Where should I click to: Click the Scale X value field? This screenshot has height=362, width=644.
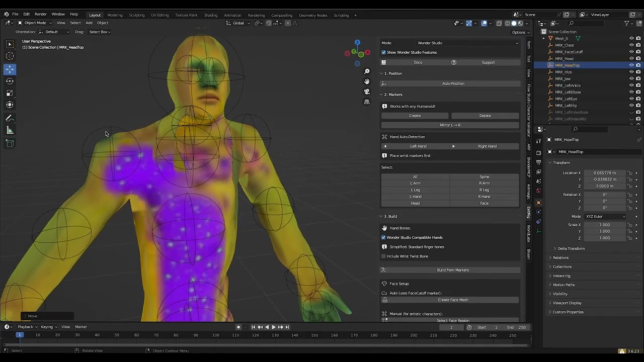point(604,225)
